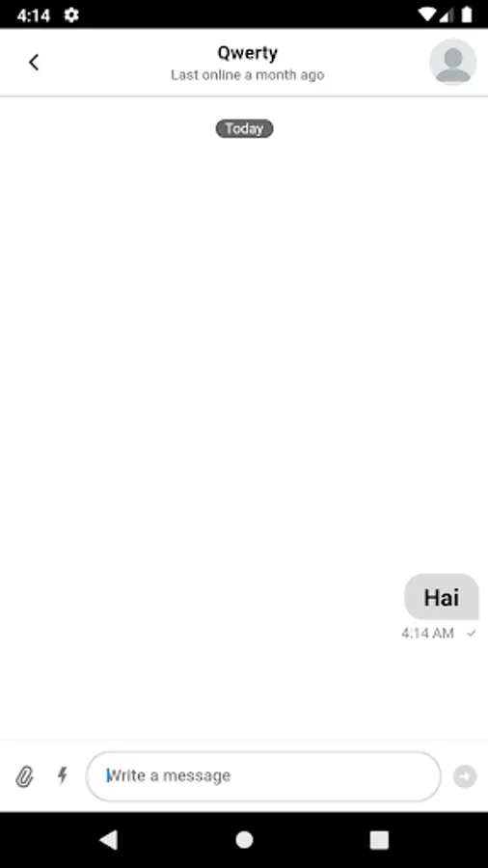Focus the Write a message field

coord(263,776)
